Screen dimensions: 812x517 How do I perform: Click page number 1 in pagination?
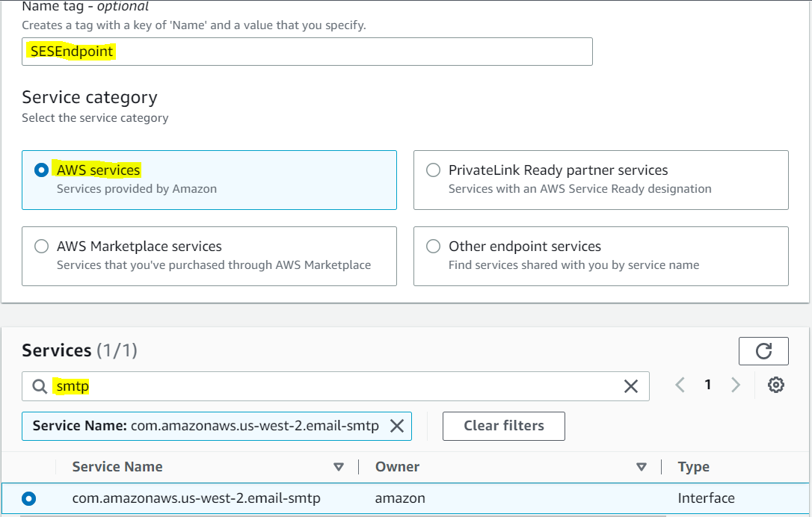coord(707,385)
